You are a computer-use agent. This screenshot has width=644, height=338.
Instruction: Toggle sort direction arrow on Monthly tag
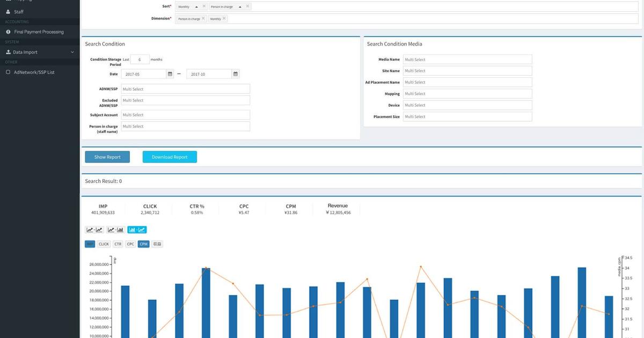point(197,6)
